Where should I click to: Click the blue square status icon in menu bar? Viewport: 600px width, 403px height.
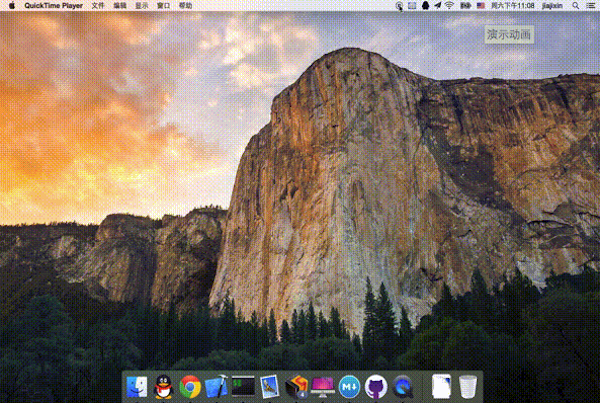point(412,5)
